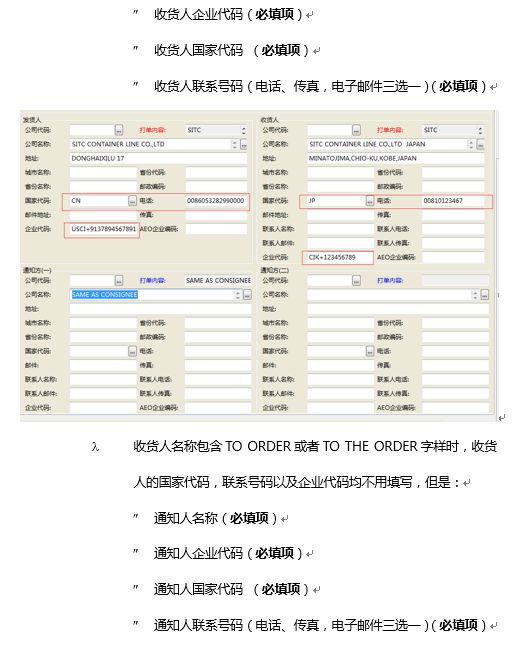Viewport: 523px width, 653px height.
Task: Open the country lookup beside JP
Action: [x=370, y=201]
